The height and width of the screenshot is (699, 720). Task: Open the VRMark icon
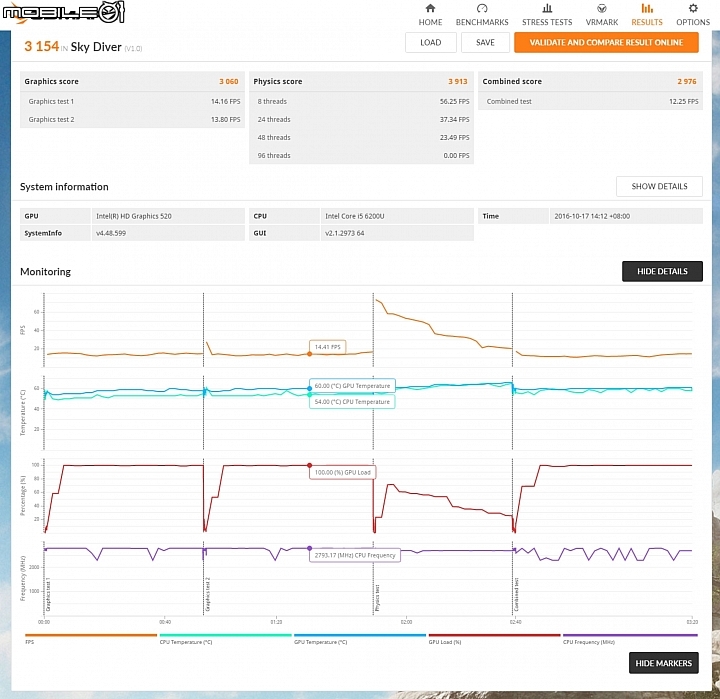pos(602,8)
